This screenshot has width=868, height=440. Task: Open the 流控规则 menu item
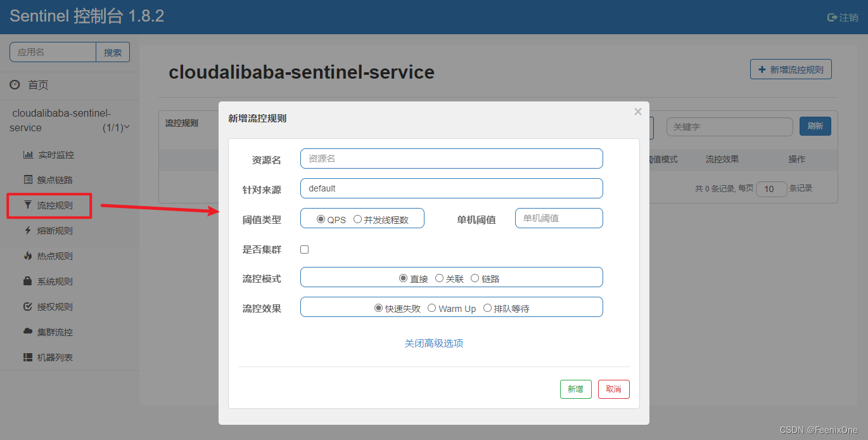point(54,205)
